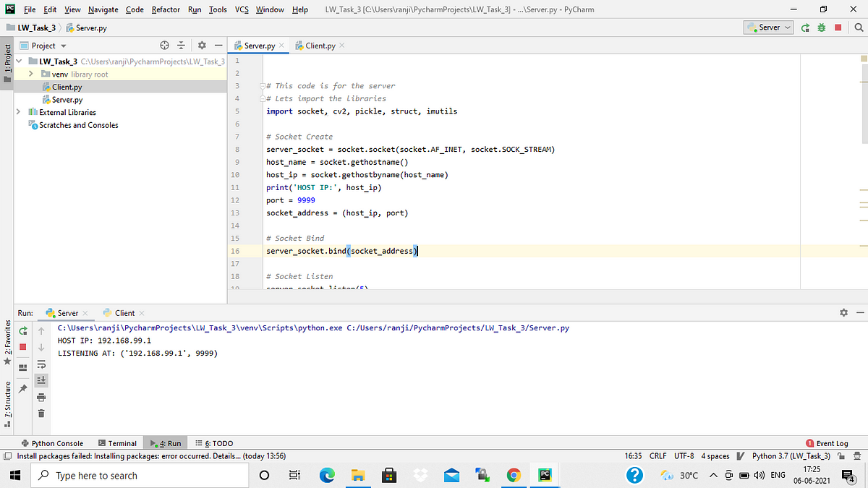Click the Restore Layout icon in Run panel
868x488 pixels.
click(23, 367)
